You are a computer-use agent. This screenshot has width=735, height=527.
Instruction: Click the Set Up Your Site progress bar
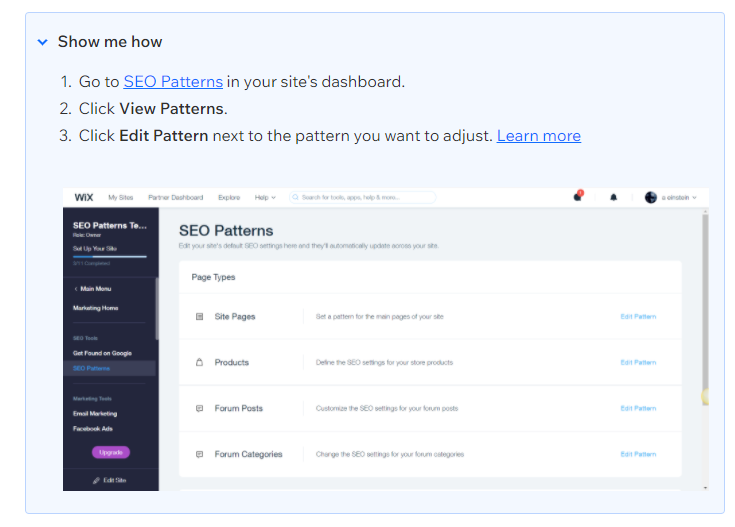110,256
